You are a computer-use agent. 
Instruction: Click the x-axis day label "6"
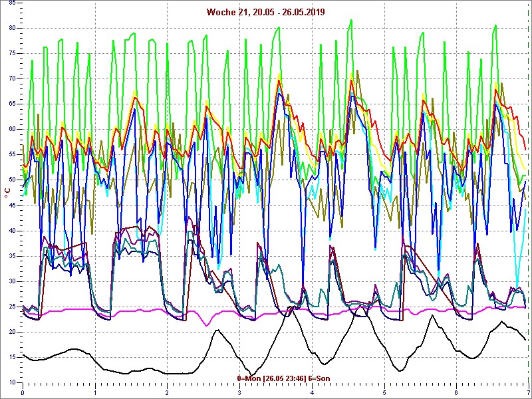pyautogui.click(x=457, y=393)
